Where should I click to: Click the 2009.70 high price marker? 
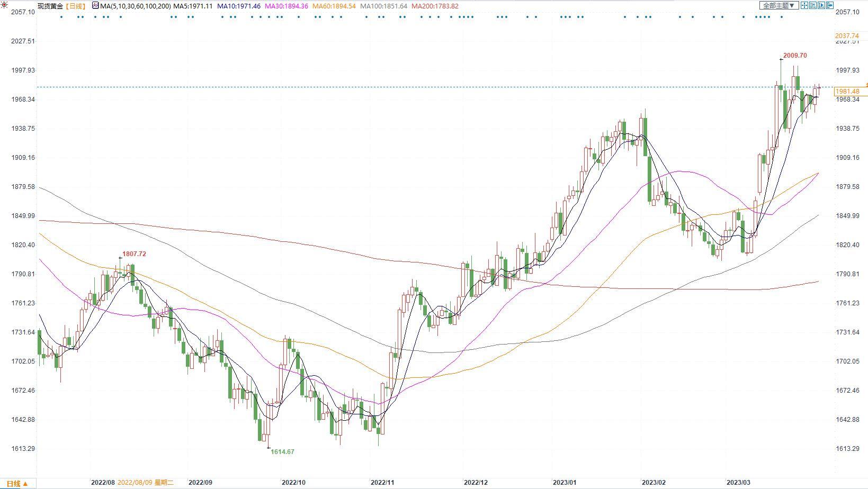point(794,56)
